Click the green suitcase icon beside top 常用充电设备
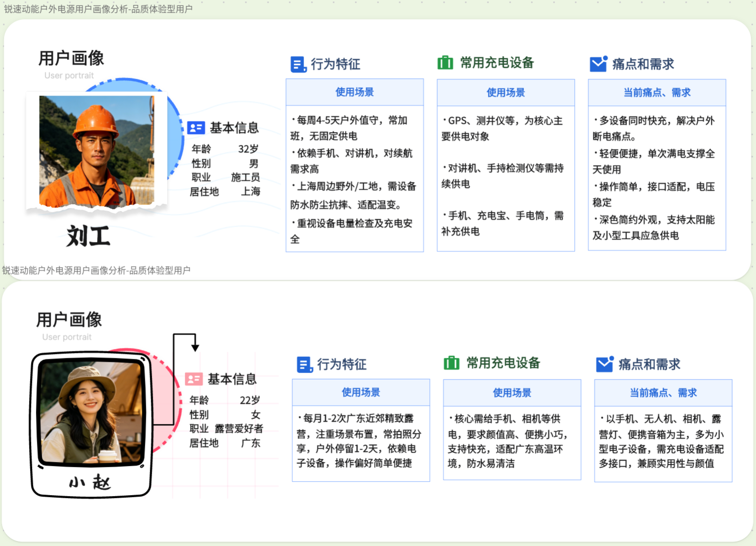The image size is (756, 546). click(445, 63)
